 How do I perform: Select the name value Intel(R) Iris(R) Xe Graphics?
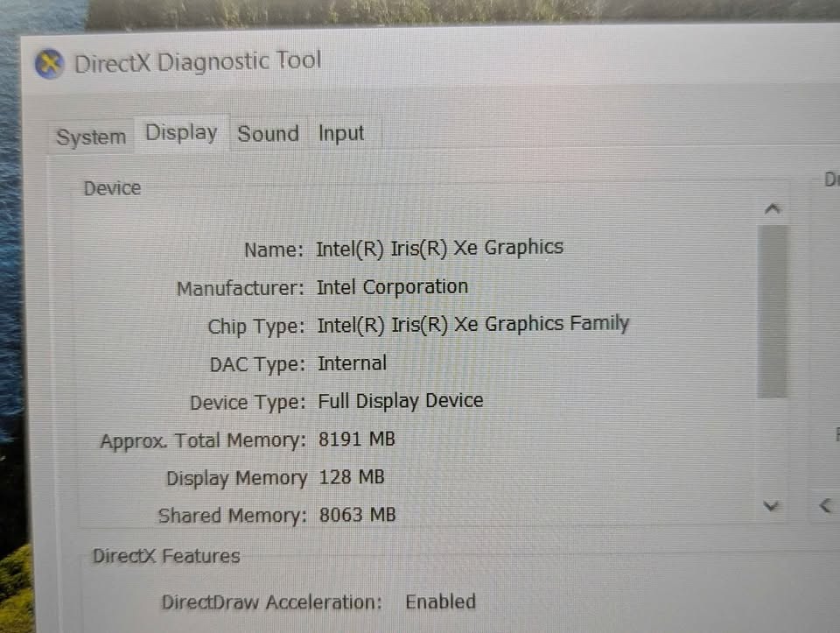pyautogui.click(x=439, y=248)
